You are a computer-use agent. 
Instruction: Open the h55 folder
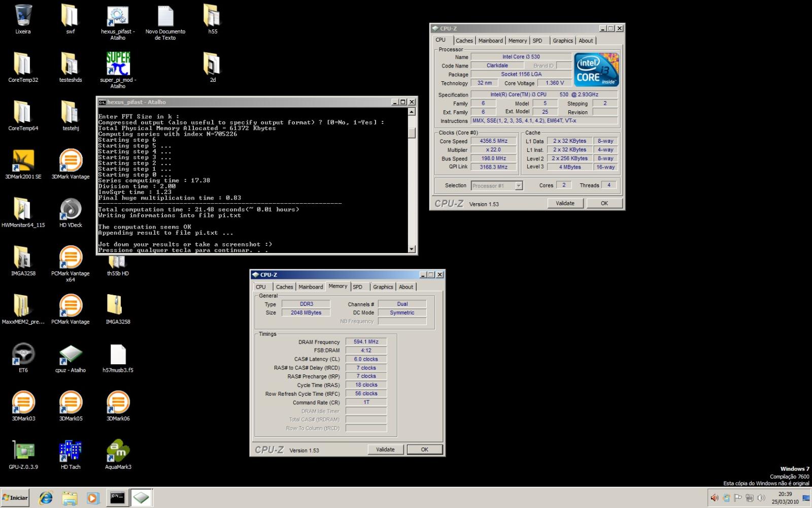213,19
